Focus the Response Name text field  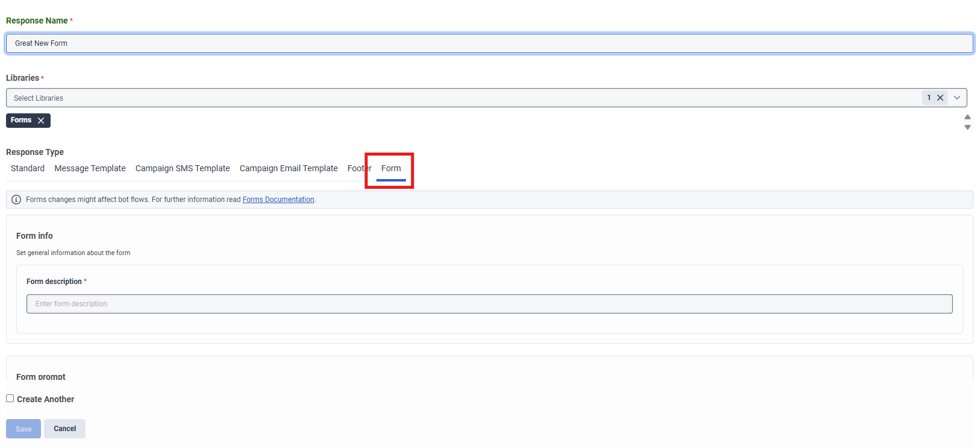[x=489, y=43]
